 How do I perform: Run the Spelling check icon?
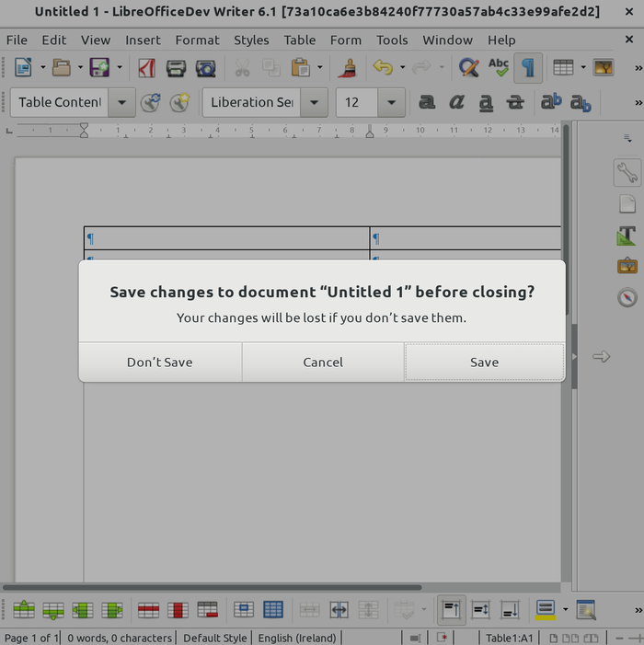coord(499,68)
